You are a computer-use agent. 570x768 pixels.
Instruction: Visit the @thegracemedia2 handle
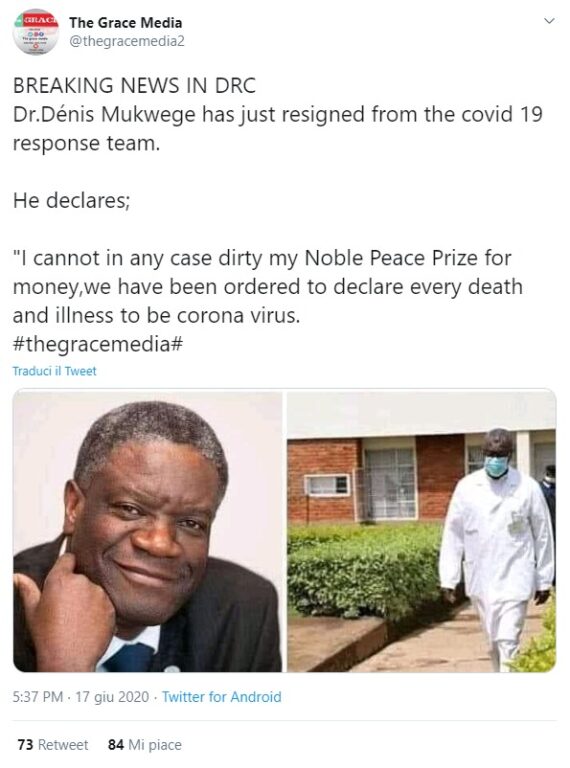[x=127, y=41]
